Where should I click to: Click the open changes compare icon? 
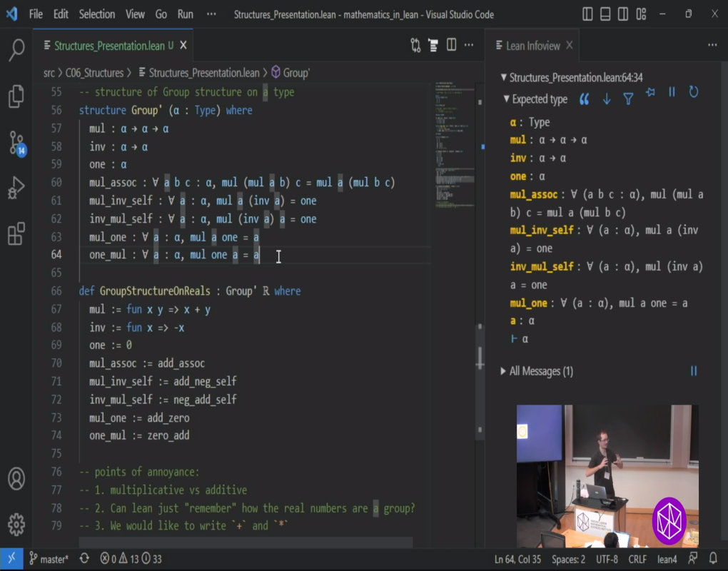click(x=415, y=45)
